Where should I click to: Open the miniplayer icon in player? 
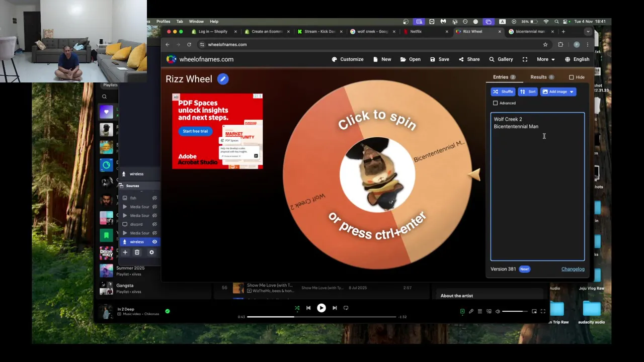[534, 311]
